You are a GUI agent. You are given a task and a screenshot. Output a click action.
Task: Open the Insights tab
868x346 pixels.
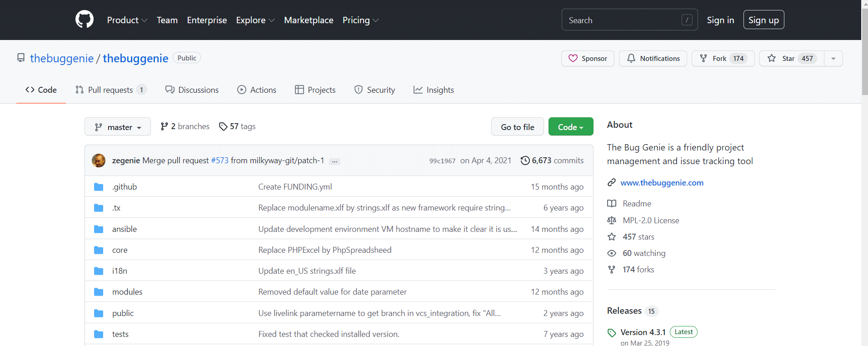(x=434, y=90)
